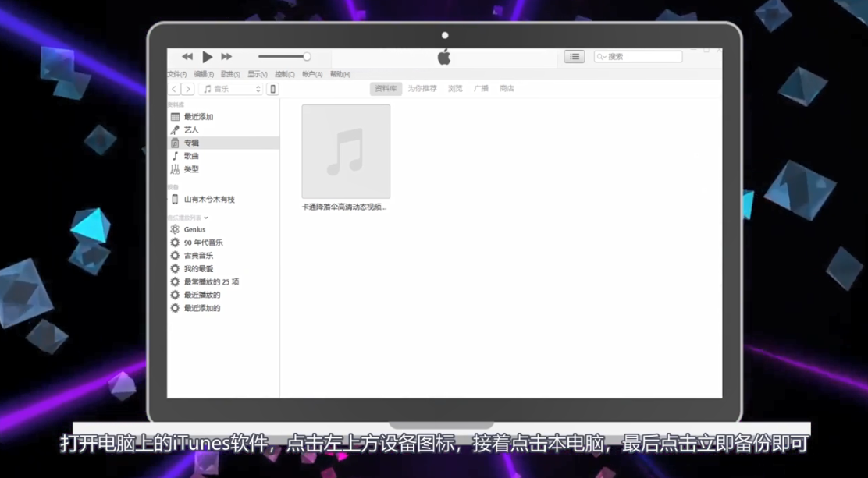Open the 音乐 media type dropdown
The width and height of the screenshot is (868, 478).
tap(231, 89)
